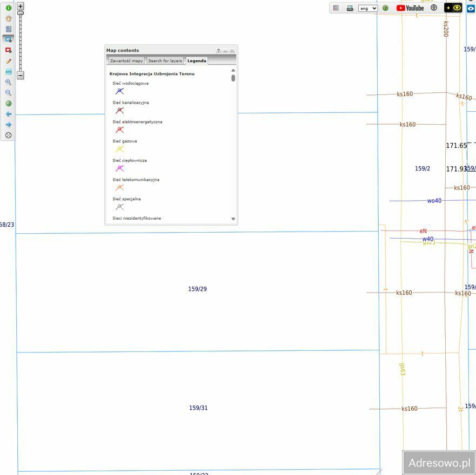Click the ks160 label beside 159/31
Image resolution: width=476 pixels, height=475 pixels.
click(x=409, y=409)
